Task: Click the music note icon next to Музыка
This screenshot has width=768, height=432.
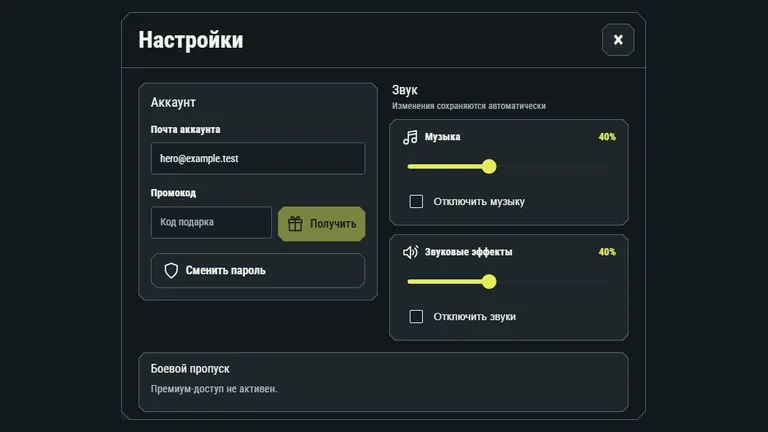Action: point(410,137)
